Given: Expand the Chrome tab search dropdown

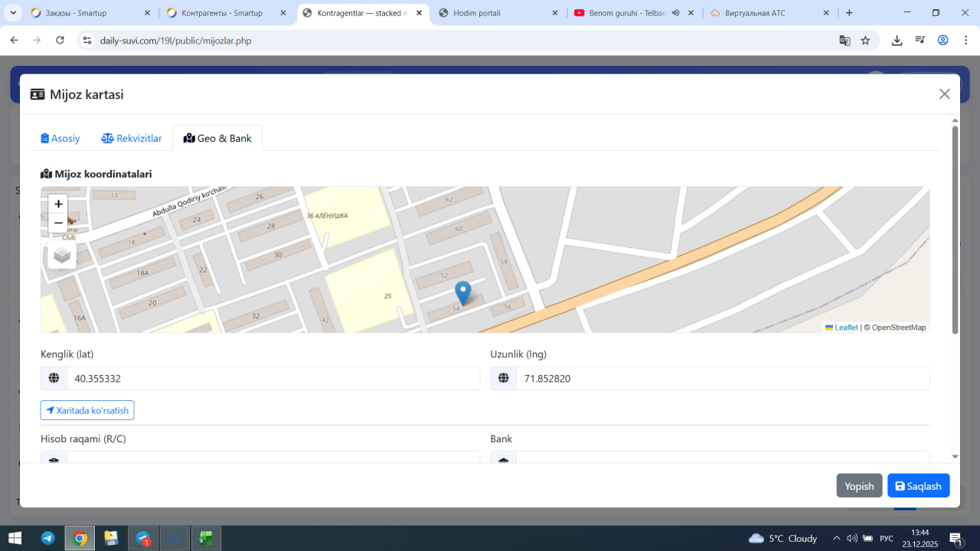Looking at the screenshot, I should [13, 13].
